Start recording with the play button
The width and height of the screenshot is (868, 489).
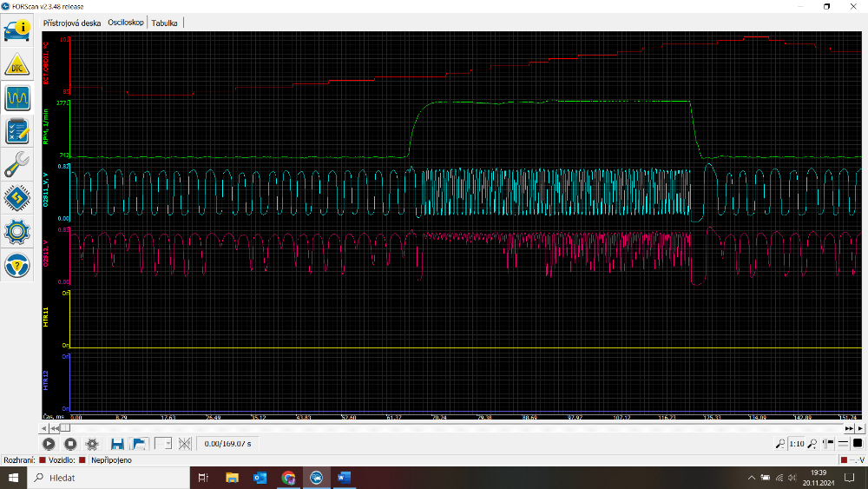(x=50, y=444)
